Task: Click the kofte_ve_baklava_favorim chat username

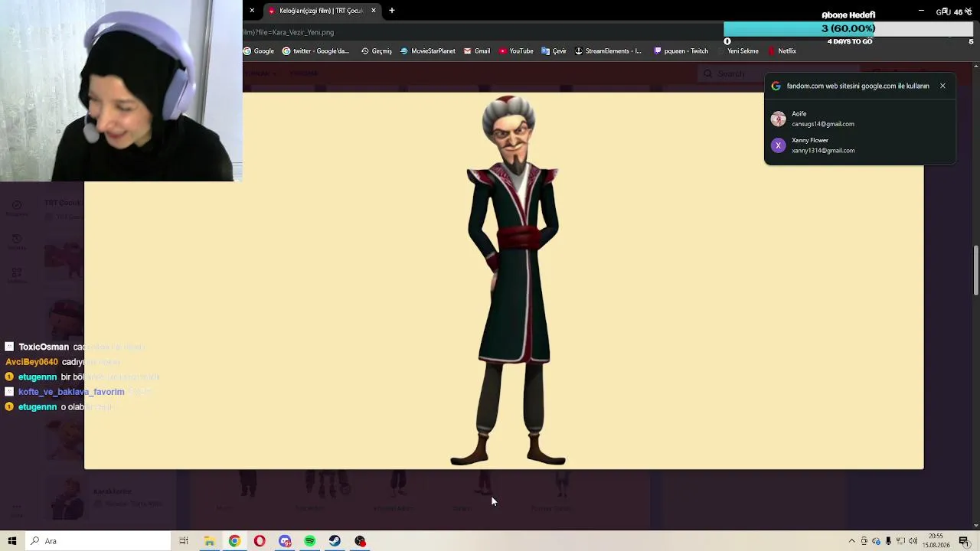Action: click(x=71, y=392)
